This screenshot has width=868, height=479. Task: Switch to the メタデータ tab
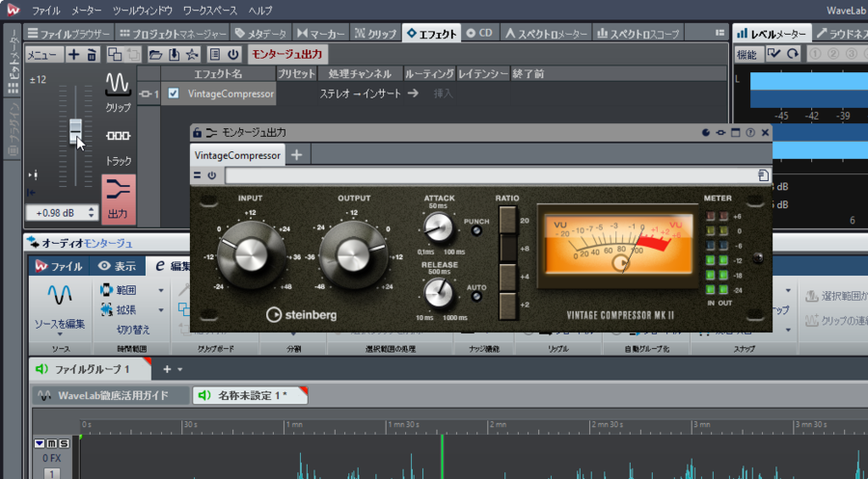(x=260, y=33)
